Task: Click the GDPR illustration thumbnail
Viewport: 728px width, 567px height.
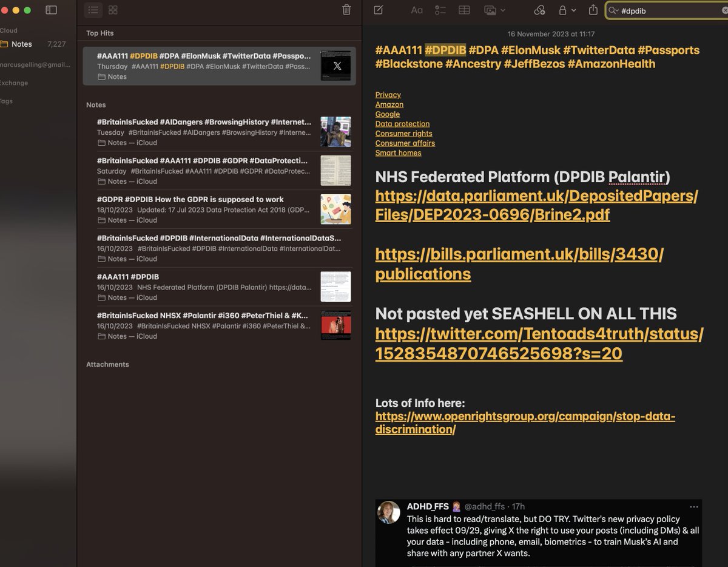Action: click(335, 209)
